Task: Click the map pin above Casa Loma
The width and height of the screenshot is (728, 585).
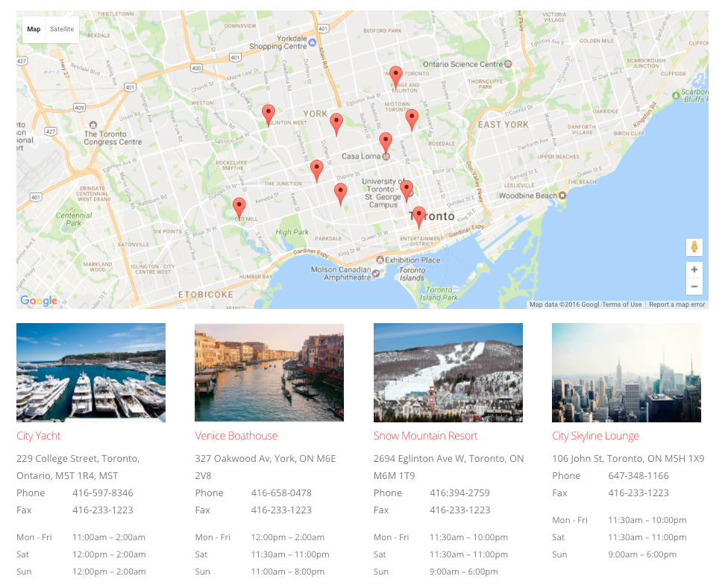Action: [386, 143]
